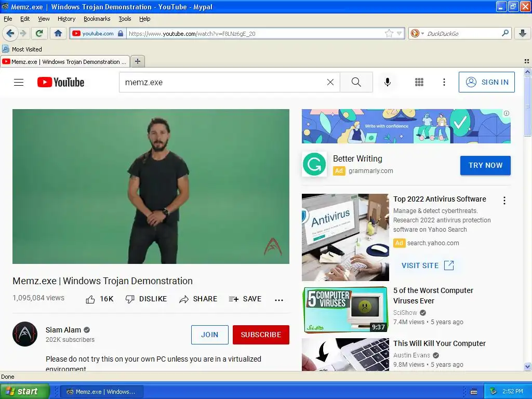
Task: Open the File menu
Action: click(x=8, y=19)
